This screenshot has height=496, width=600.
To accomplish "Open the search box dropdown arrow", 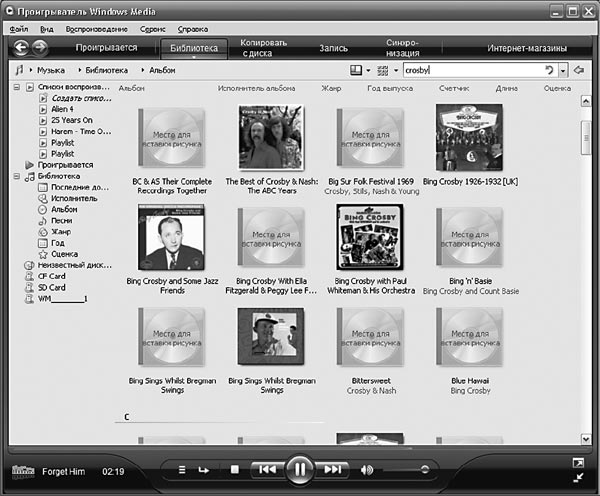I will pos(563,70).
